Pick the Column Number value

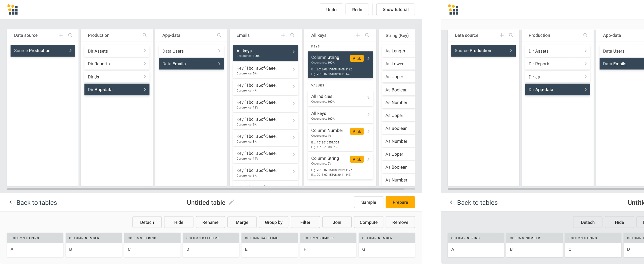click(357, 132)
